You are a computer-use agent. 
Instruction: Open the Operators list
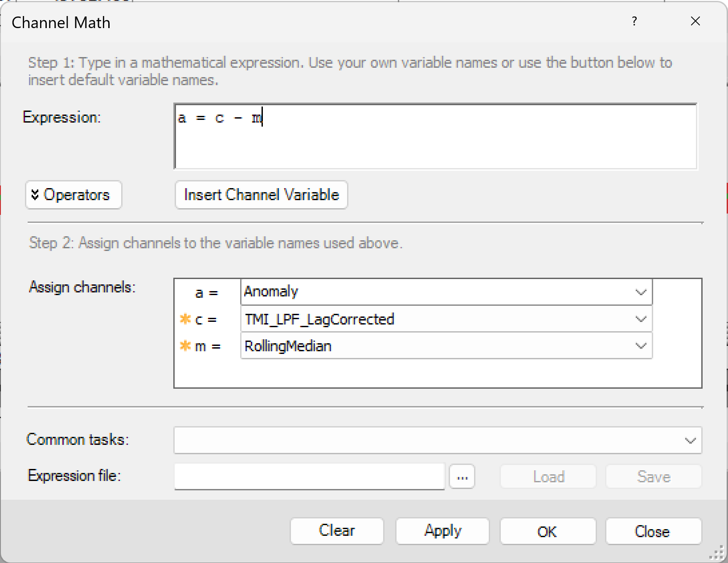click(73, 195)
